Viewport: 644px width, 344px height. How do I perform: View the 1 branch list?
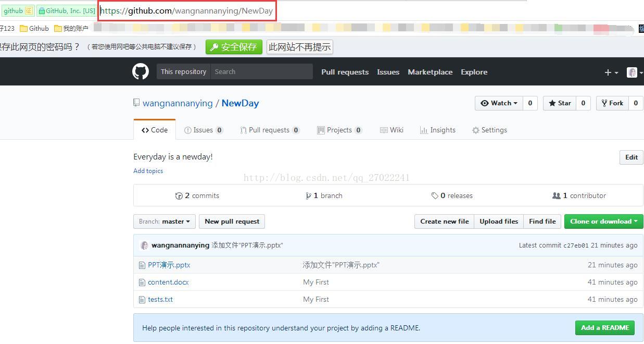click(x=324, y=196)
